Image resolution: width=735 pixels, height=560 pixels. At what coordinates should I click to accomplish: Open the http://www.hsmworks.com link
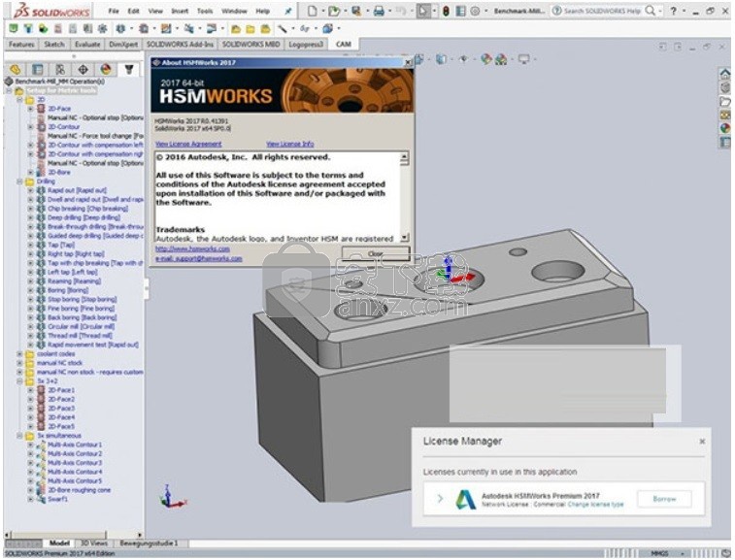192,248
